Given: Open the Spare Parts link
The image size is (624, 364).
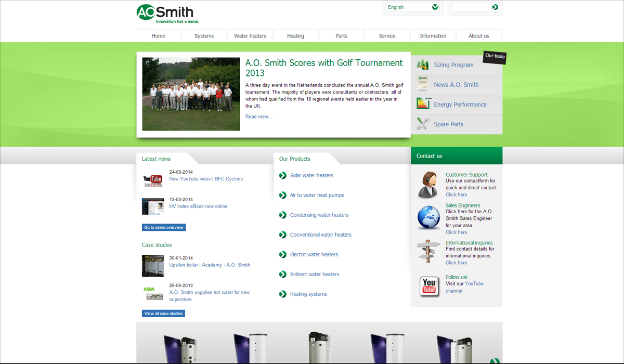Looking at the screenshot, I should click(448, 124).
